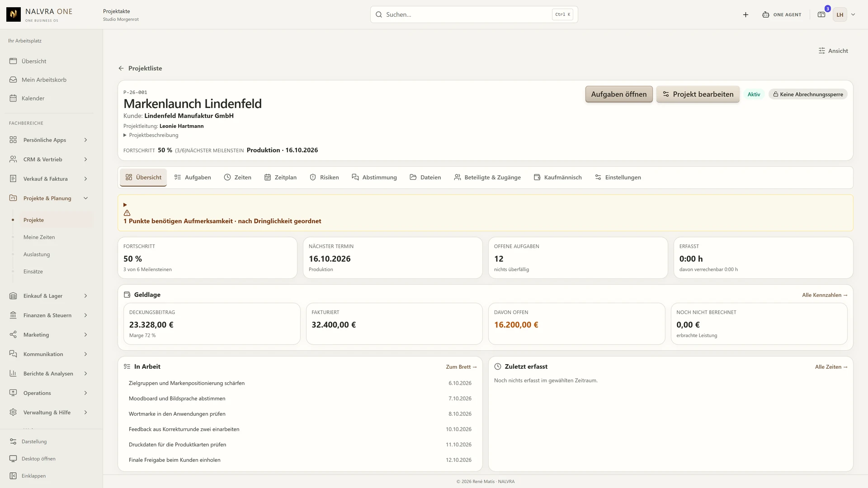Open the ONE AGENT assistant
Viewport: 868px width, 488px height.
point(782,14)
